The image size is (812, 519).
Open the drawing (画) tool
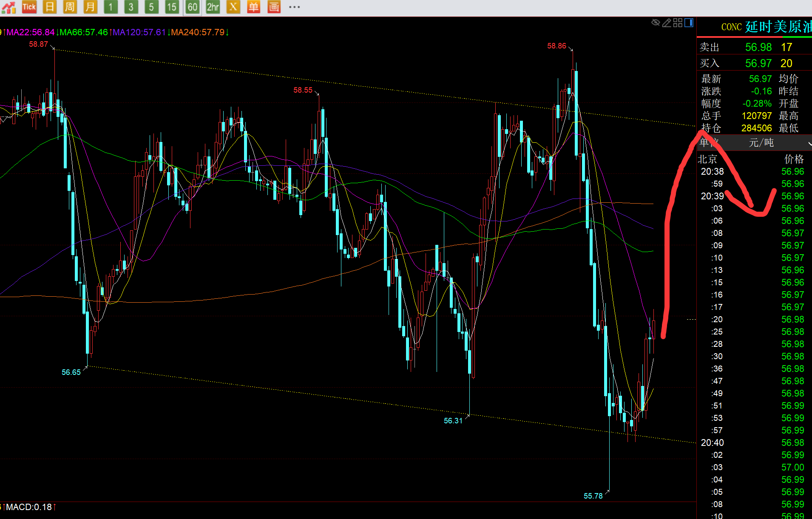tap(274, 7)
